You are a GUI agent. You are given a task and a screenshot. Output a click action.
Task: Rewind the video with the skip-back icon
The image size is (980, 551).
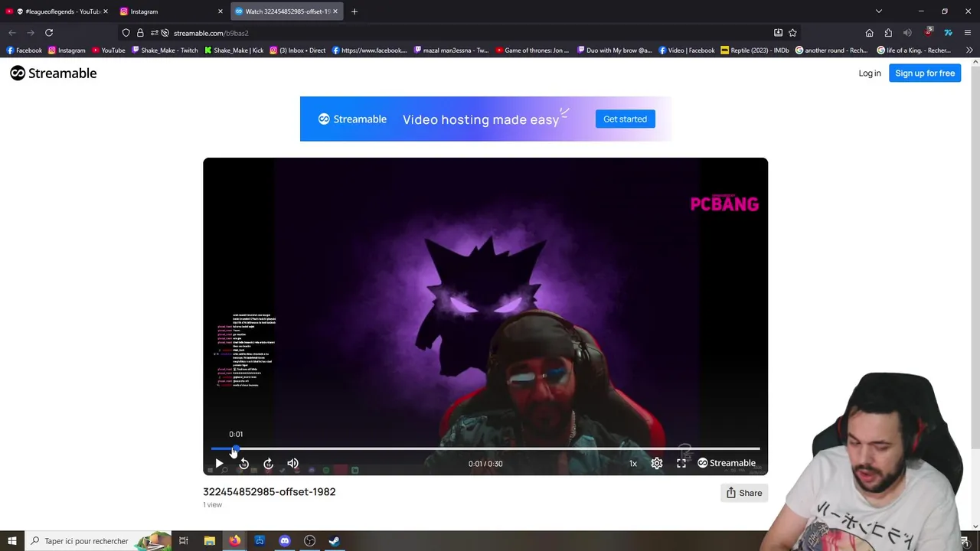243,463
